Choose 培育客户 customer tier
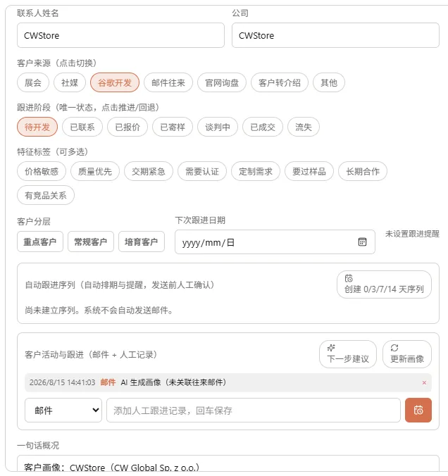The width and height of the screenshot is (448, 476). tap(142, 242)
